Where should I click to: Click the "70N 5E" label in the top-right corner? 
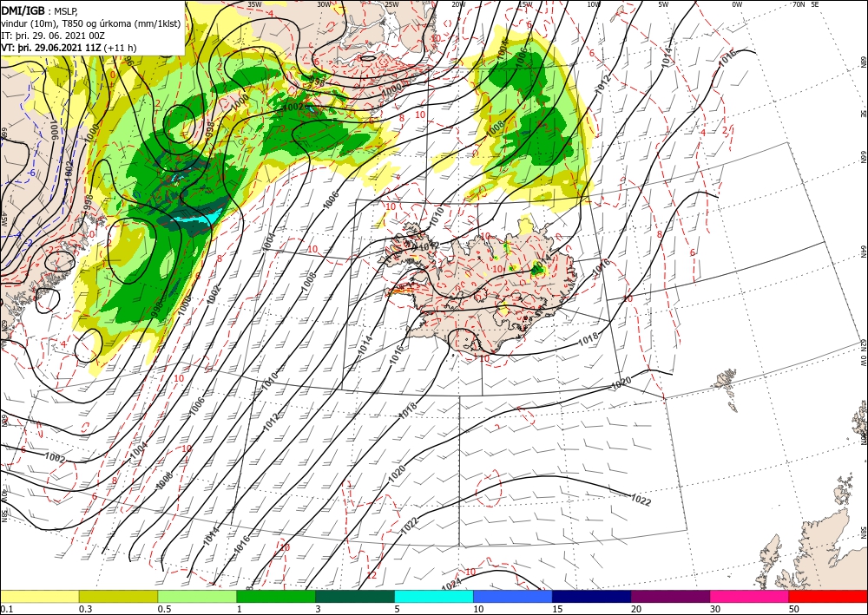coord(806,4)
